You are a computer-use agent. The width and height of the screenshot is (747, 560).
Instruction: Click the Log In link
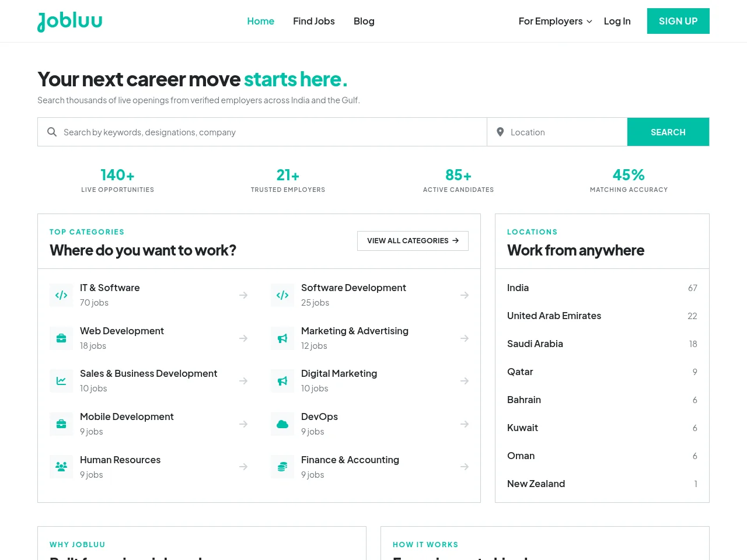coord(617,21)
